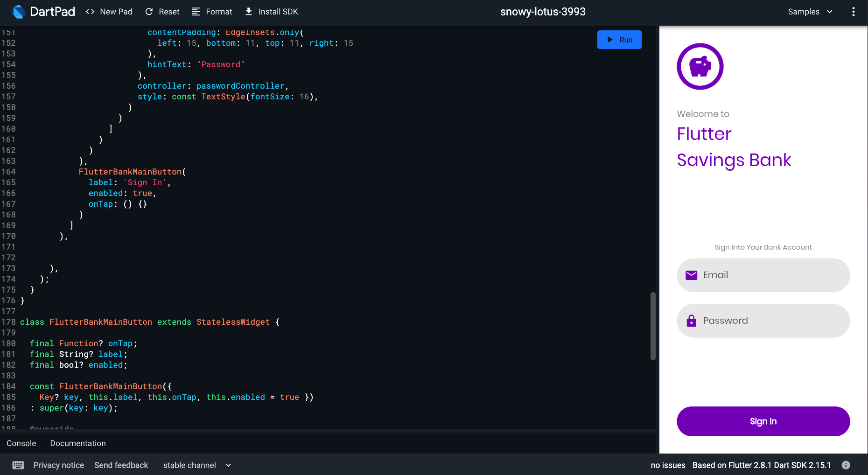
Task: Open the Samples dropdown
Action: (x=810, y=12)
